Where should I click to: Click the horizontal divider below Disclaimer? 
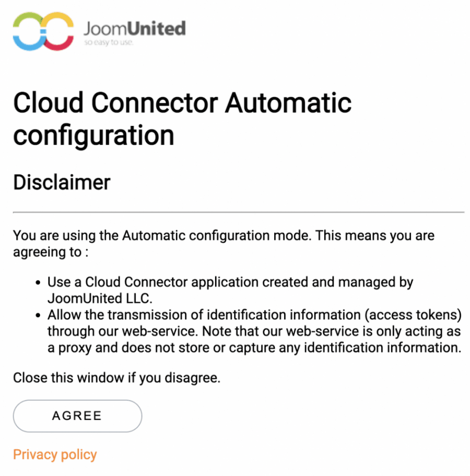click(238, 212)
